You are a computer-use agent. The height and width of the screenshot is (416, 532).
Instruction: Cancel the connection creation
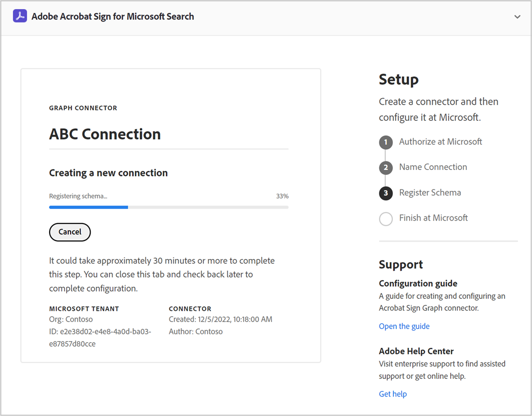[70, 232]
